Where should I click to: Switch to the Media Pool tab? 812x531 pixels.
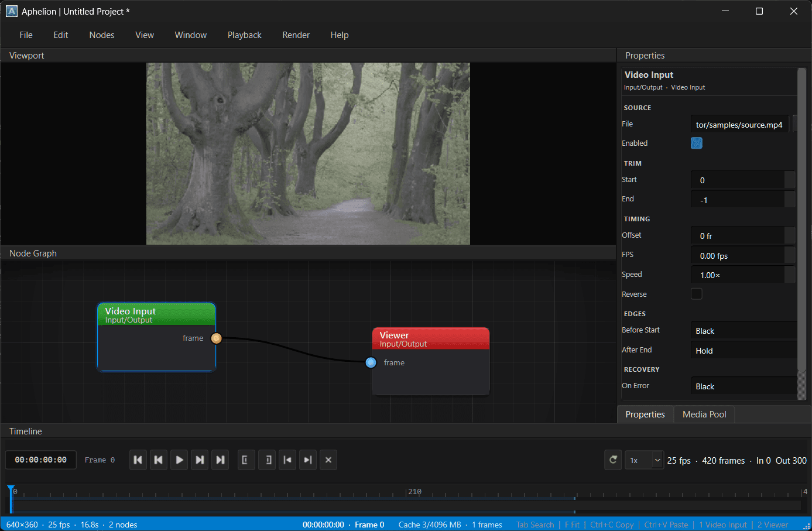pyautogui.click(x=704, y=414)
